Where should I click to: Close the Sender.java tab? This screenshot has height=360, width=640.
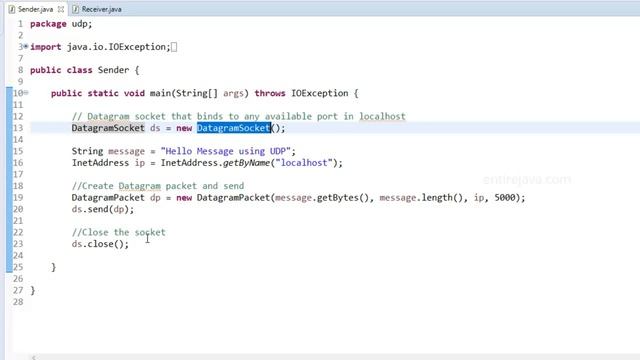tap(61, 9)
